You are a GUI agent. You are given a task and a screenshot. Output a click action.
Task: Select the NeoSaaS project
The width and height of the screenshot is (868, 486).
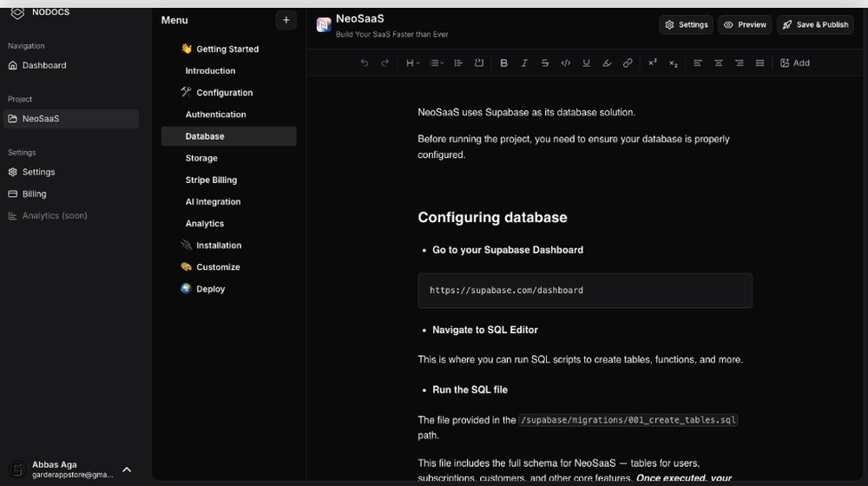coord(71,119)
